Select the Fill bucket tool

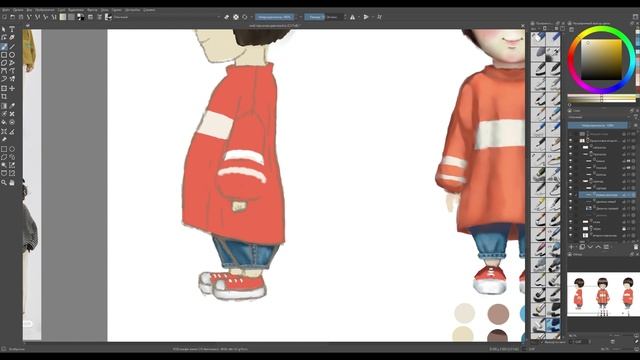tap(4, 122)
